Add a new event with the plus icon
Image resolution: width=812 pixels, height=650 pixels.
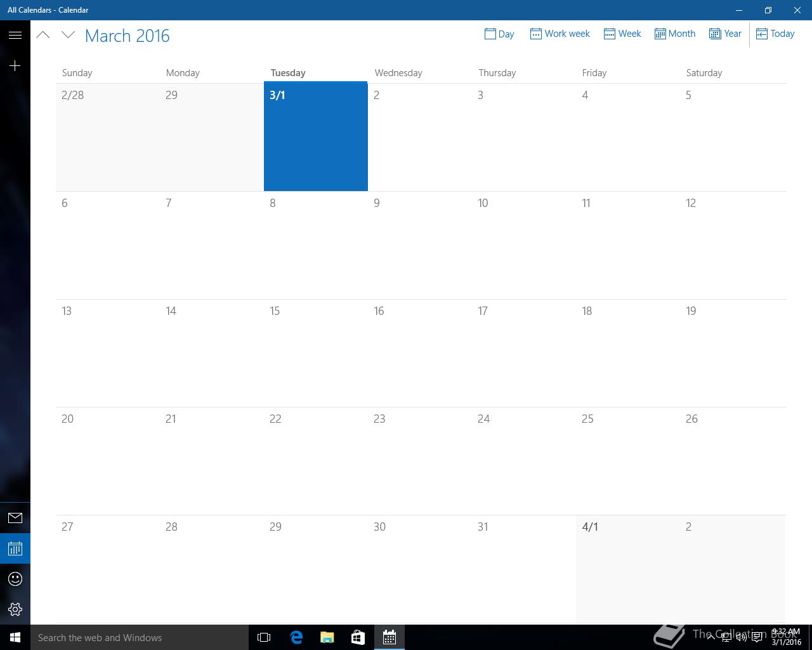15,65
